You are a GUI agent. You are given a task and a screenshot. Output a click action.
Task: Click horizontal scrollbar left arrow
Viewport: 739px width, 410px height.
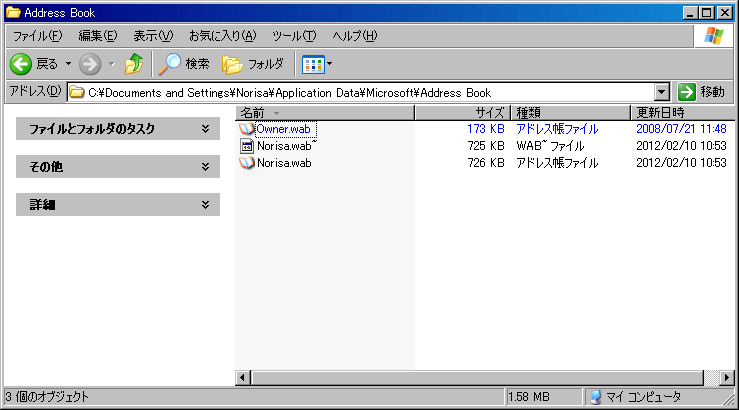point(243,377)
